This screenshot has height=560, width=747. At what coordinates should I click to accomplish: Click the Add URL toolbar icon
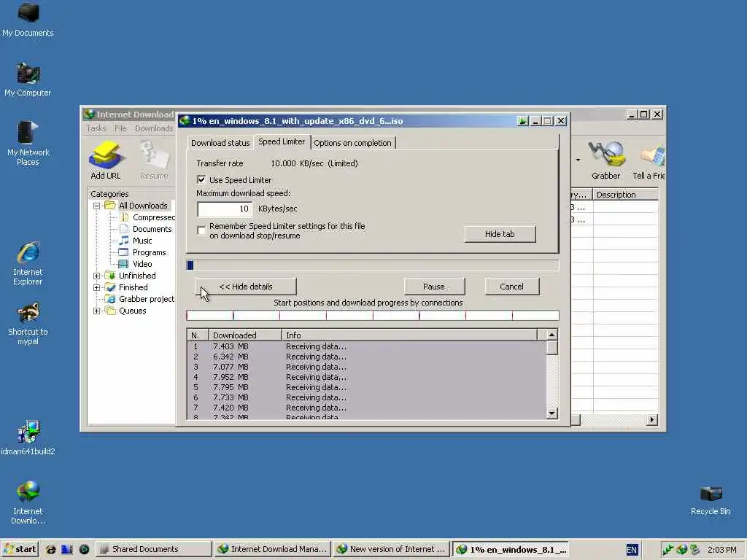pos(106,160)
